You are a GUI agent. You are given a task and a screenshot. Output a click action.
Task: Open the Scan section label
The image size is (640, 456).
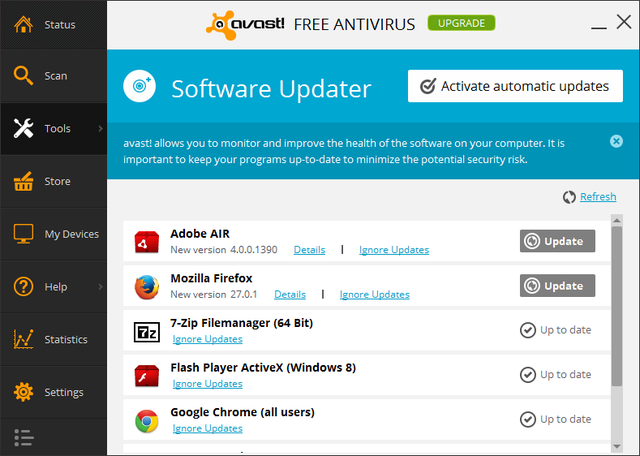point(56,76)
